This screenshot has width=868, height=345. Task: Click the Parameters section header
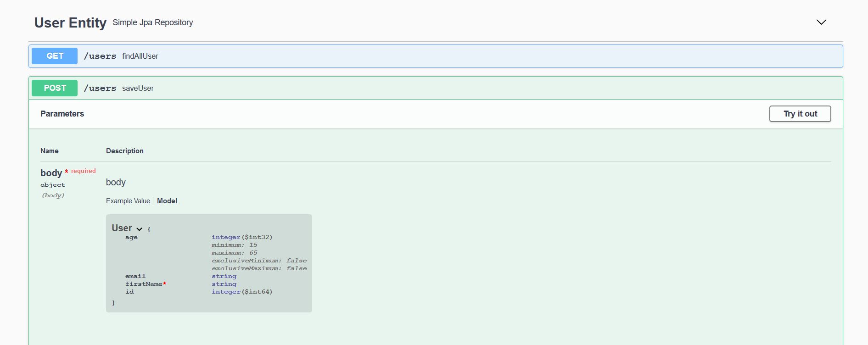[62, 114]
